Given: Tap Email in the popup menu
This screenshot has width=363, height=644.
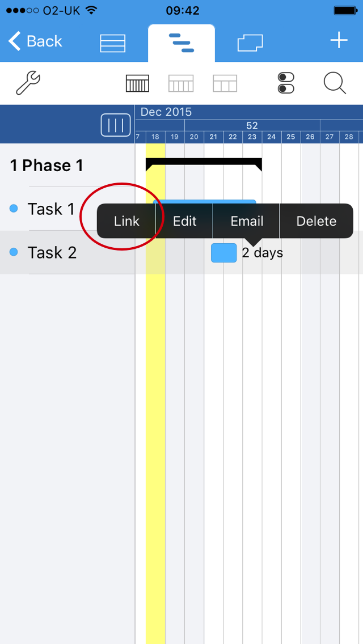Looking at the screenshot, I should [247, 221].
